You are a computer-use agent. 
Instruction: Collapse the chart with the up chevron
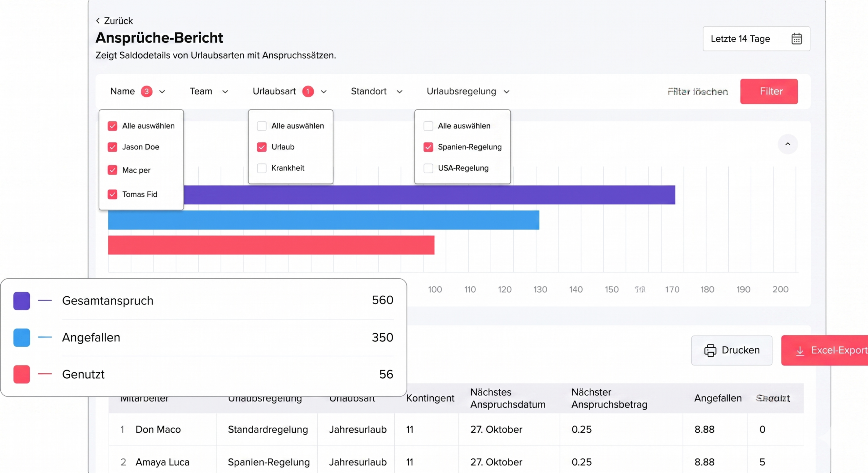click(787, 144)
